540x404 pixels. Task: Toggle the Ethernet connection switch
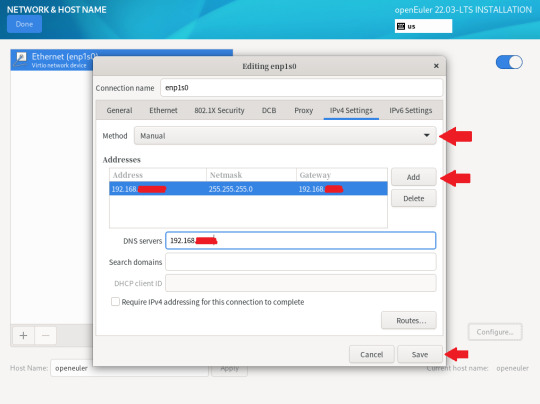tap(509, 62)
